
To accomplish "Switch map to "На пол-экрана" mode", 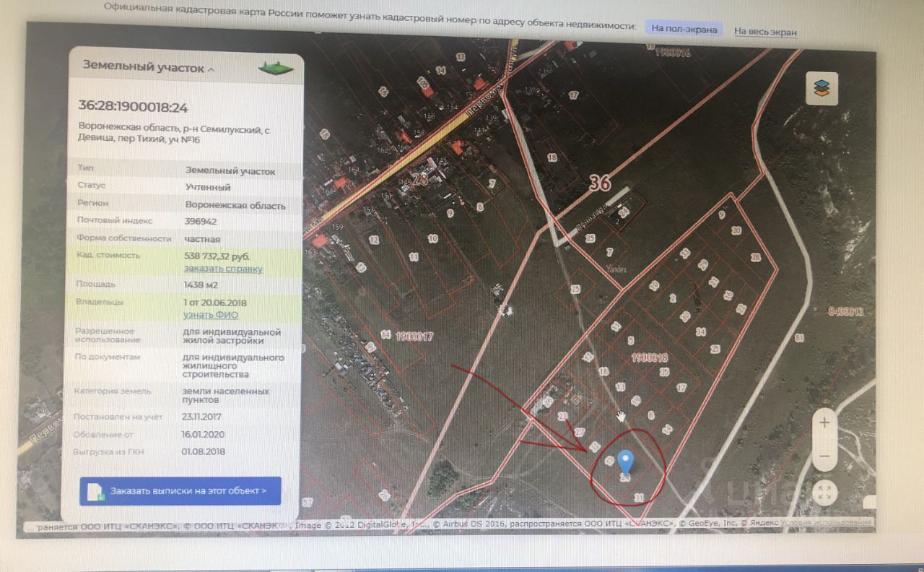I will (x=684, y=29).
